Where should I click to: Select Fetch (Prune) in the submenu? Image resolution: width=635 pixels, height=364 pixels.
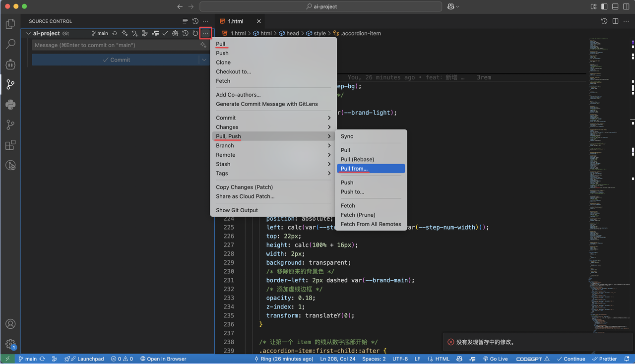371,215
